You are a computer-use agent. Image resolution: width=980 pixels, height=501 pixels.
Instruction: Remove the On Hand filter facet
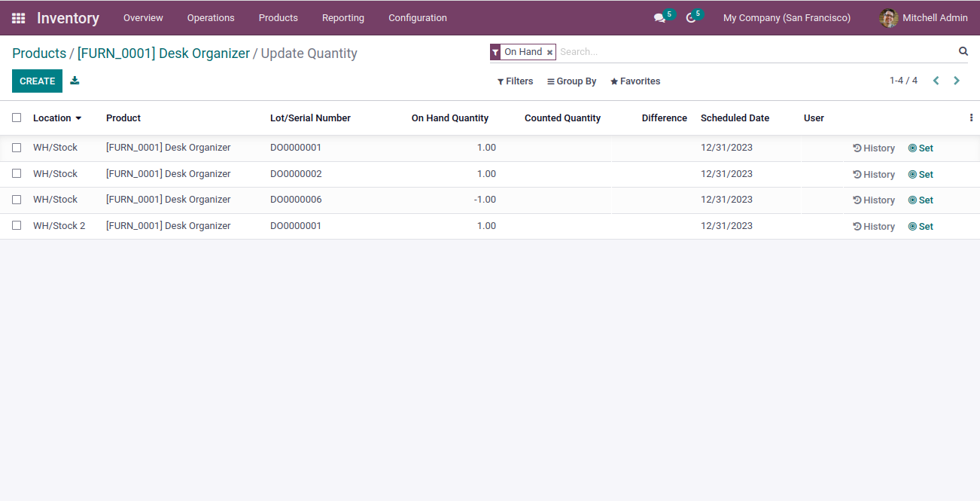pos(549,52)
